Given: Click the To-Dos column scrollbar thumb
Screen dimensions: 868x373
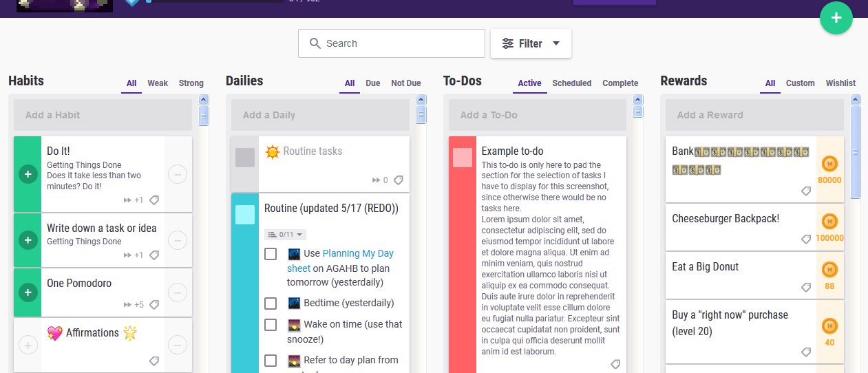Looking at the screenshot, I should pyautogui.click(x=638, y=112).
